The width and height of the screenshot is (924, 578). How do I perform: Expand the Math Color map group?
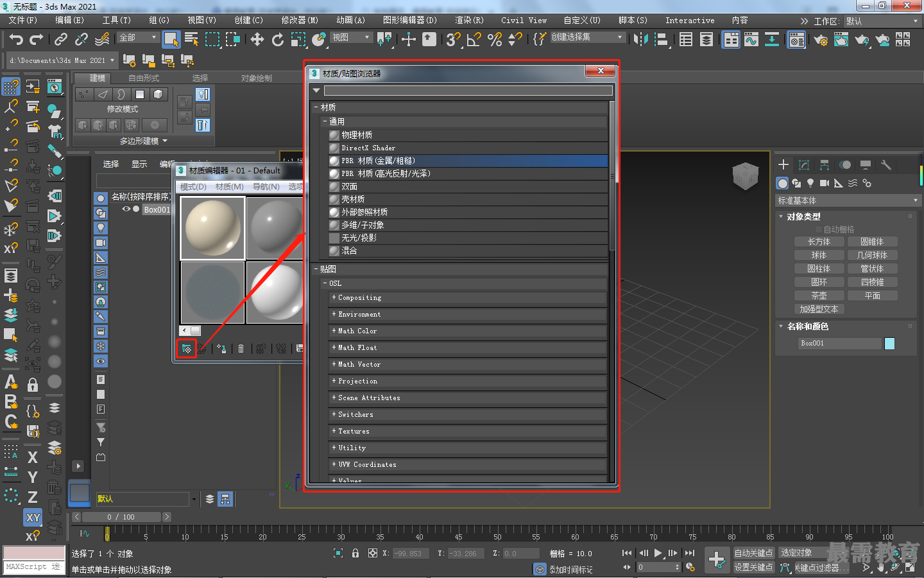click(x=334, y=331)
